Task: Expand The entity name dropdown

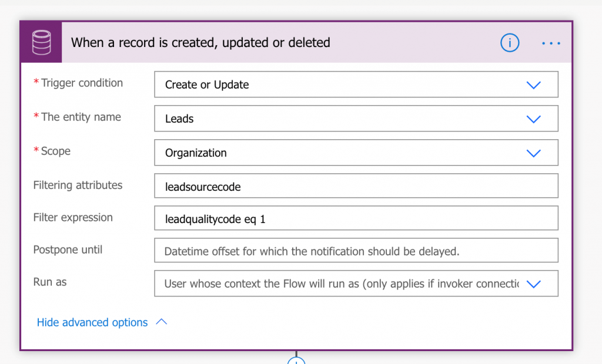Action: [534, 118]
